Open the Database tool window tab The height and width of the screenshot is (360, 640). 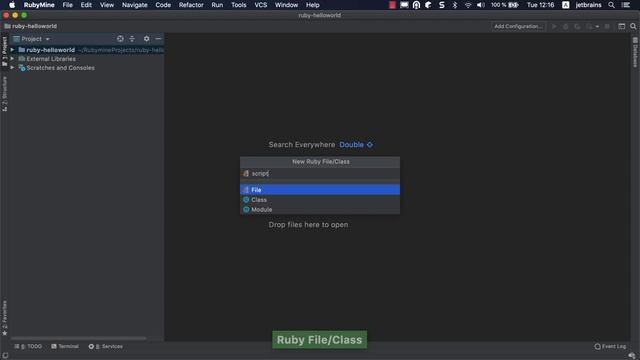(635, 52)
